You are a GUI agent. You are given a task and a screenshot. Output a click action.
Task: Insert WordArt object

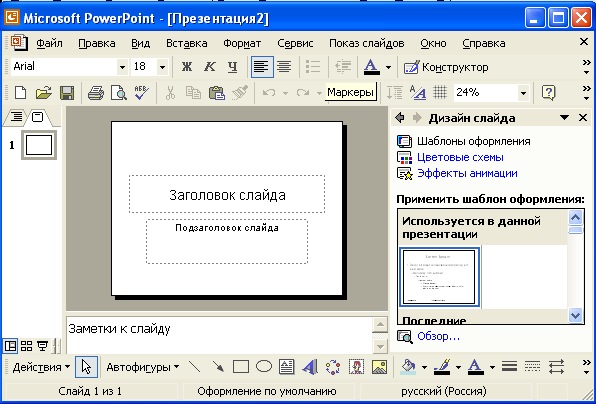point(310,367)
